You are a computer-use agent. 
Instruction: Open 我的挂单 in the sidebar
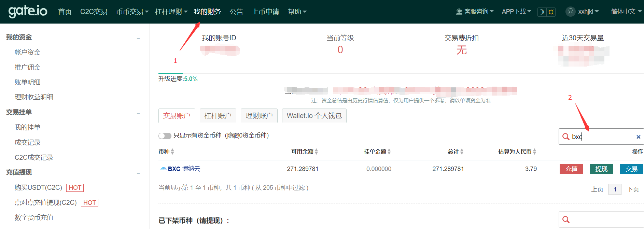click(27, 127)
